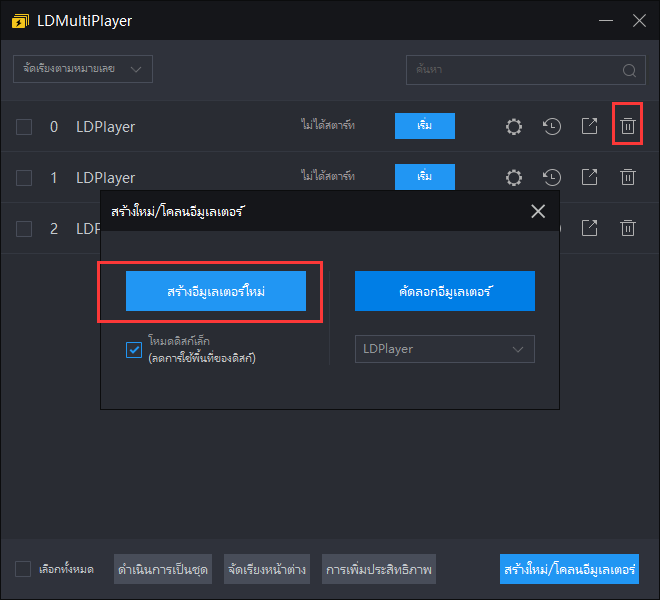Screen dimensions: 660x600
Task: Minimize the LDMultiPlayer window
Action: [606, 20]
